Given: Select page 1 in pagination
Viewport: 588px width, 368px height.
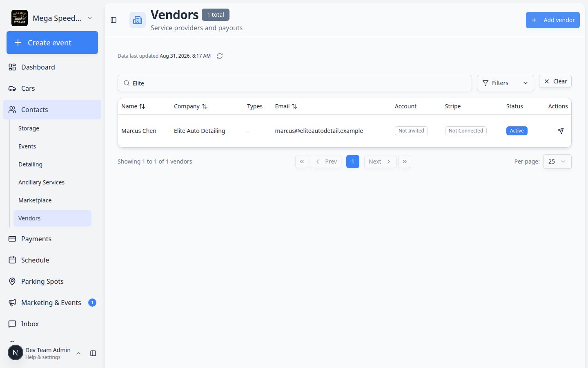Looking at the screenshot, I should pos(353,162).
